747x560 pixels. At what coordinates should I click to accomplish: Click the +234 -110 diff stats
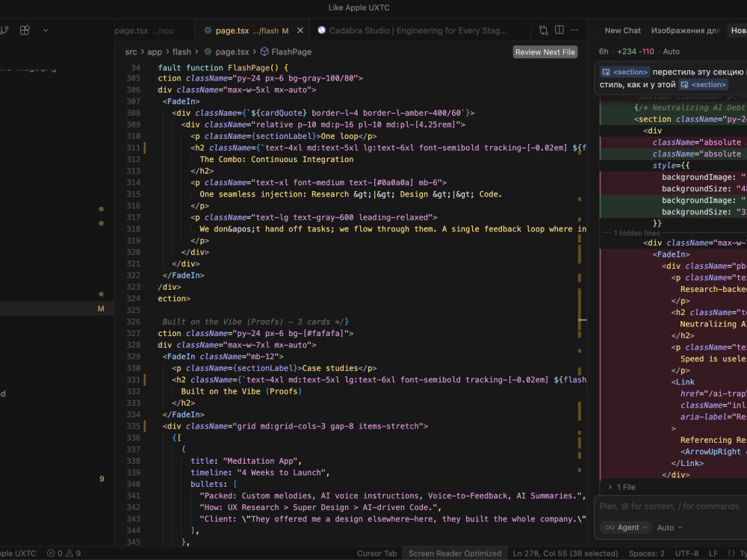635,52
